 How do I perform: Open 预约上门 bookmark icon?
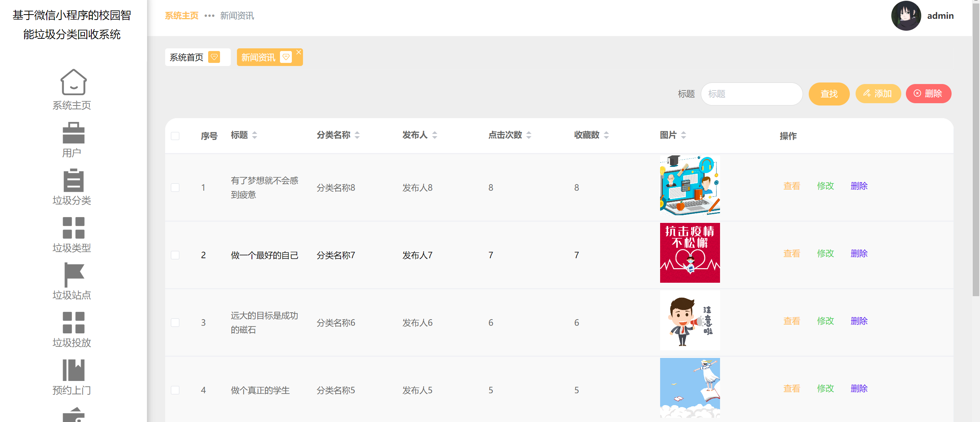(73, 370)
